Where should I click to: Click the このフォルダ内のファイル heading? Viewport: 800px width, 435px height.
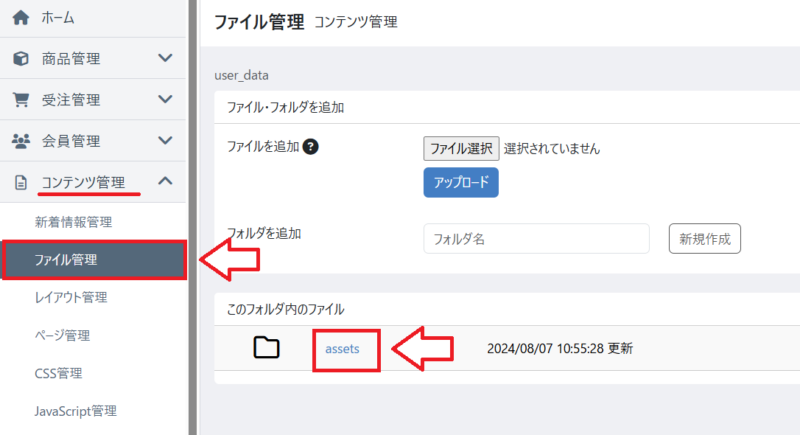pyautogui.click(x=285, y=310)
